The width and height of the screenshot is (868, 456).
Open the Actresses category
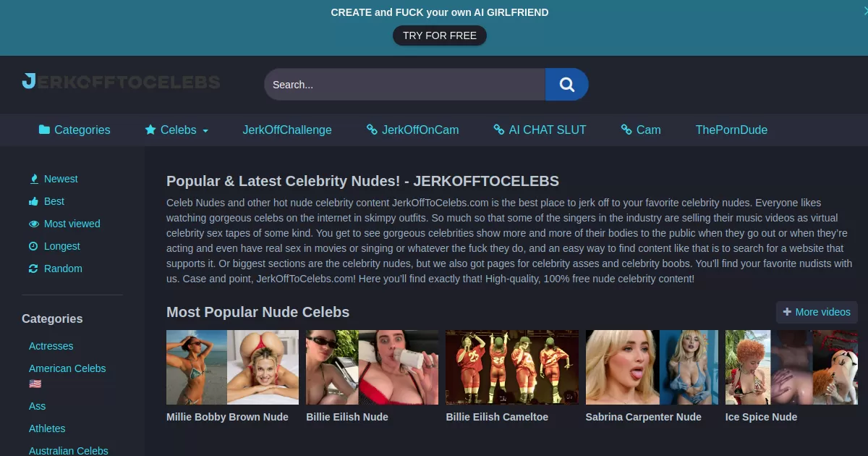[51, 346]
